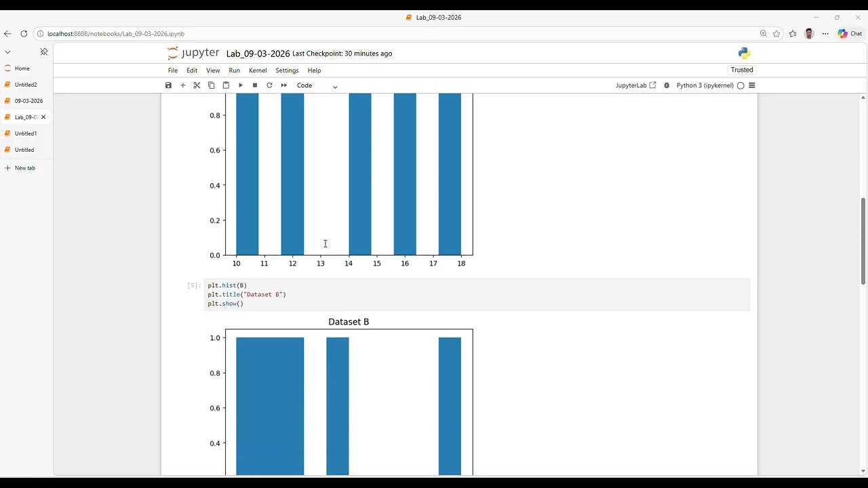Switch to the Home vertical tab

coord(26,68)
